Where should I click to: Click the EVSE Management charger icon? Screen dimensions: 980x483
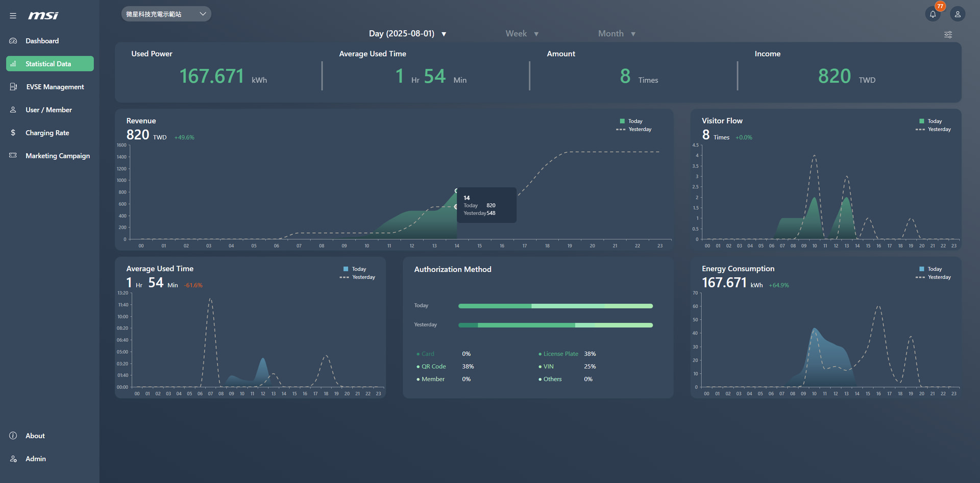[x=13, y=87]
